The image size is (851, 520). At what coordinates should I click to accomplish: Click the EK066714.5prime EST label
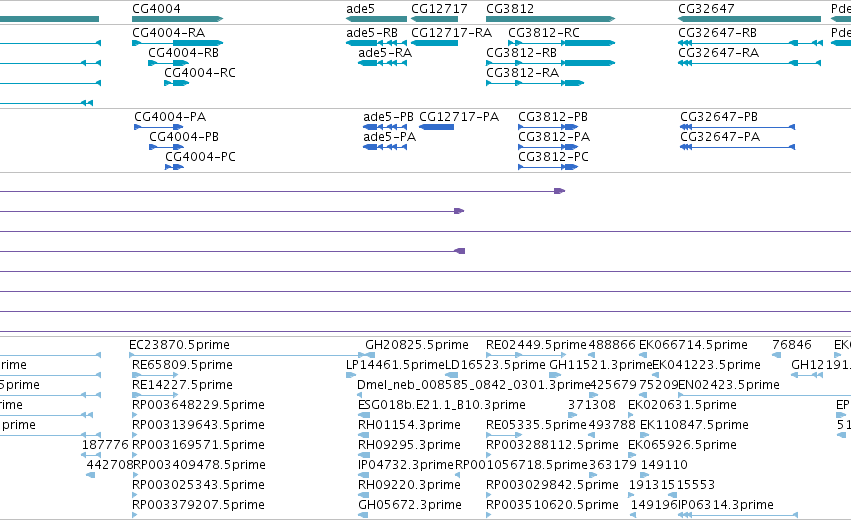693,345
